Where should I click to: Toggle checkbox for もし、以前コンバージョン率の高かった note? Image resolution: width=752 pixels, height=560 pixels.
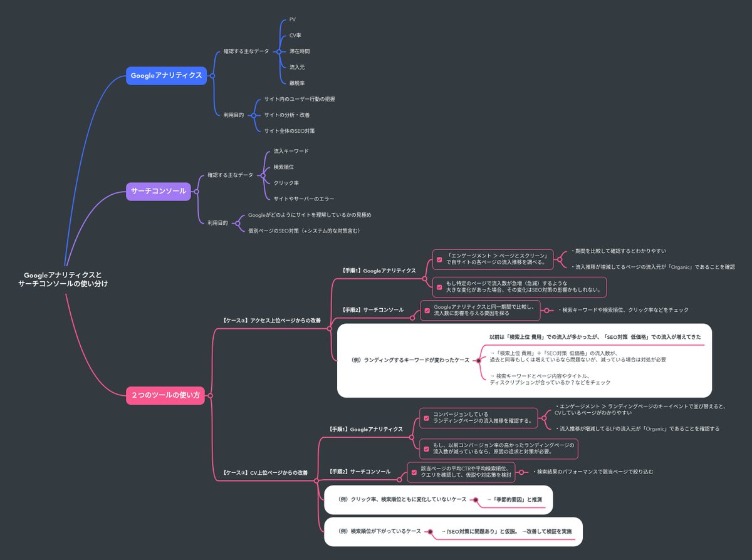(426, 449)
